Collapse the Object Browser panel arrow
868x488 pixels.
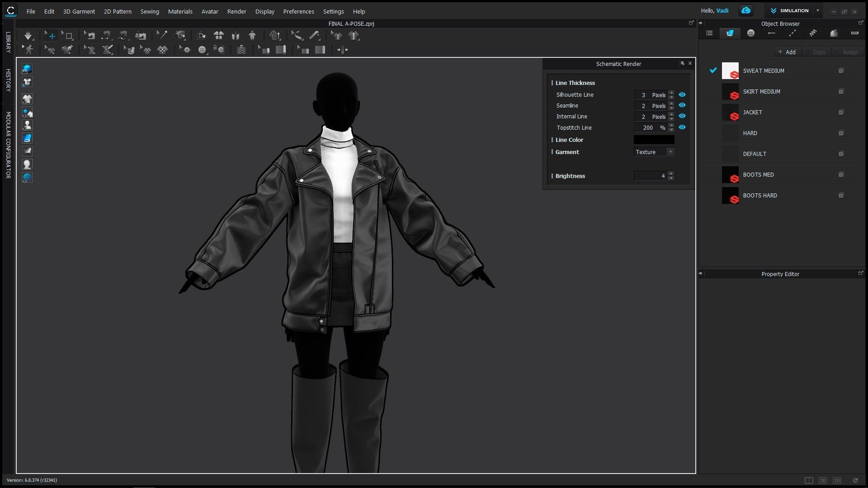pyautogui.click(x=701, y=23)
